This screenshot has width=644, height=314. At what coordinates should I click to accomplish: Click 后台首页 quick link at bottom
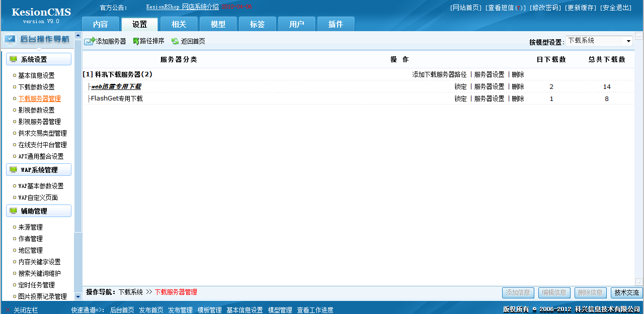(x=122, y=310)
